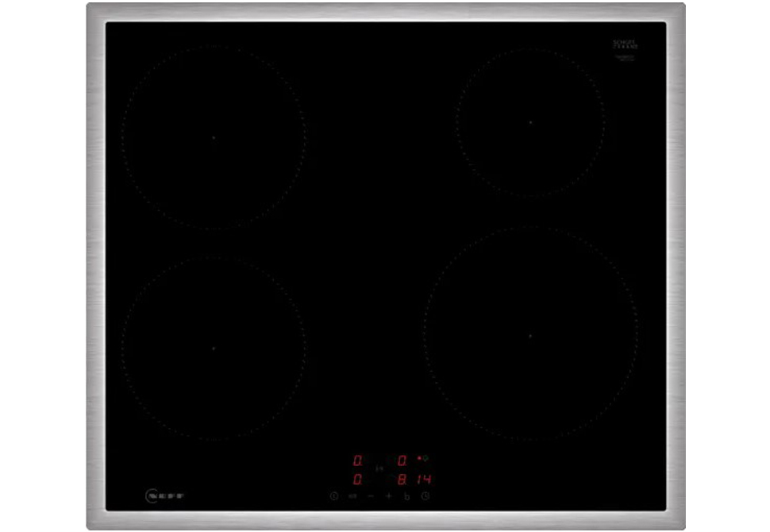Screen dimensions: 770x532
Task: Tap the timer clock icon
Action: point(425,496)
